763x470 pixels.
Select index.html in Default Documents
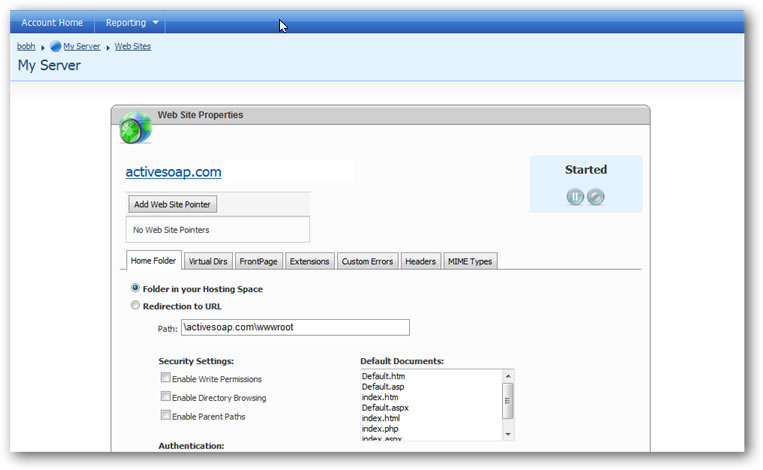(x=381, y=418)
